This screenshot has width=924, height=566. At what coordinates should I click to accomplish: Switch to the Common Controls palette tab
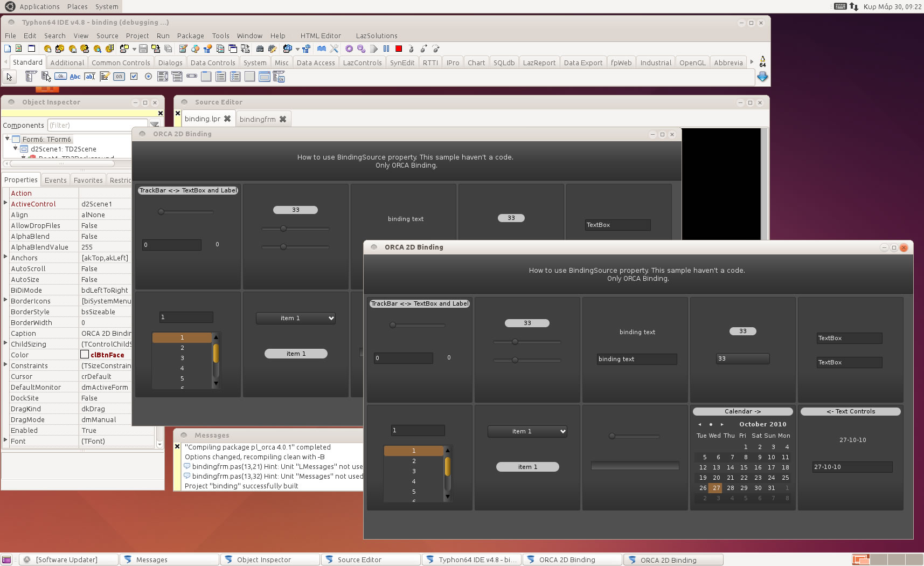pyautogui.click(x=121, y=63)
